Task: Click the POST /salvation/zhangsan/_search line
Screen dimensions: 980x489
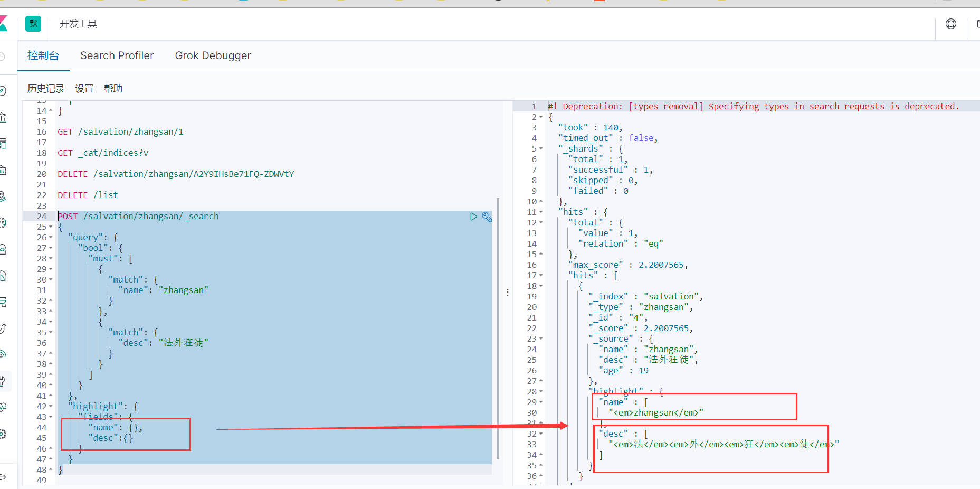Action: tap(138, 217)
